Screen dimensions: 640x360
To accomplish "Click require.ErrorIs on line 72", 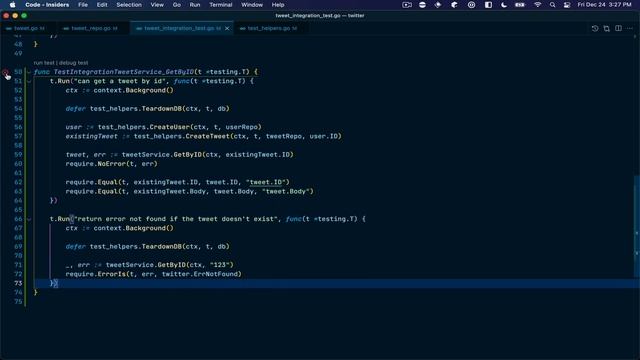I will point(96,274).
